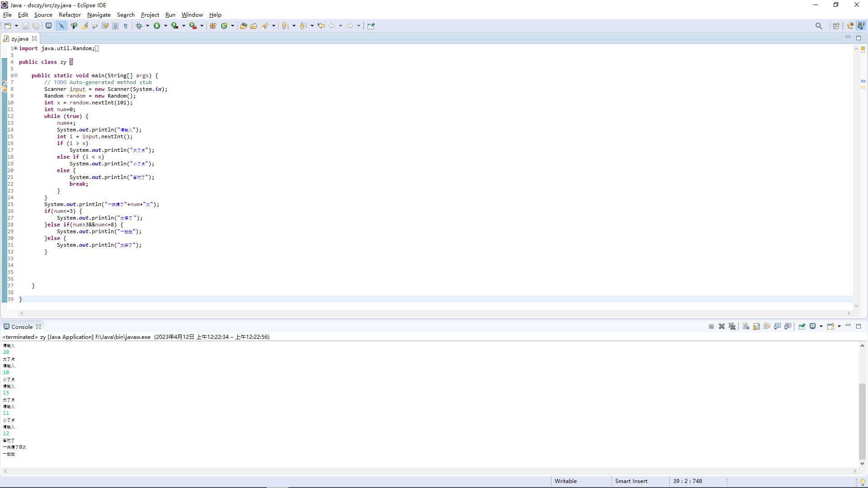Toggle Console Scroll Lock

(756, 326)
